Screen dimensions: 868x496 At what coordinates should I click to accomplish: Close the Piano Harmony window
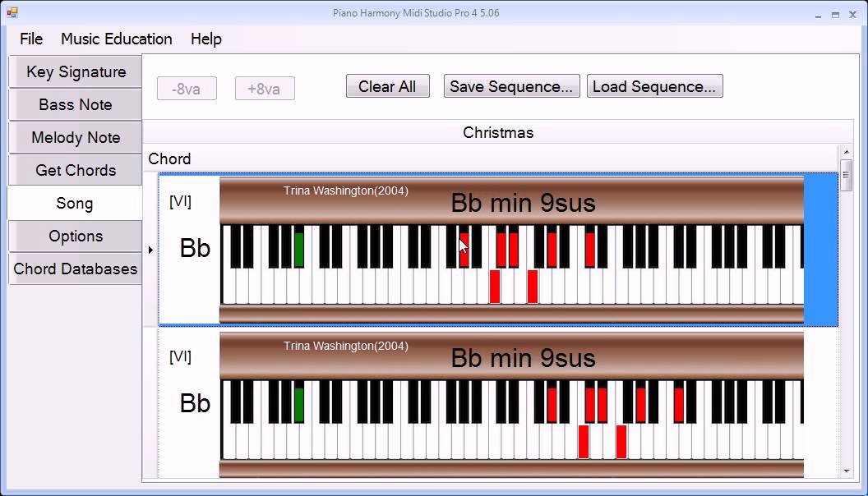(853, 15)
